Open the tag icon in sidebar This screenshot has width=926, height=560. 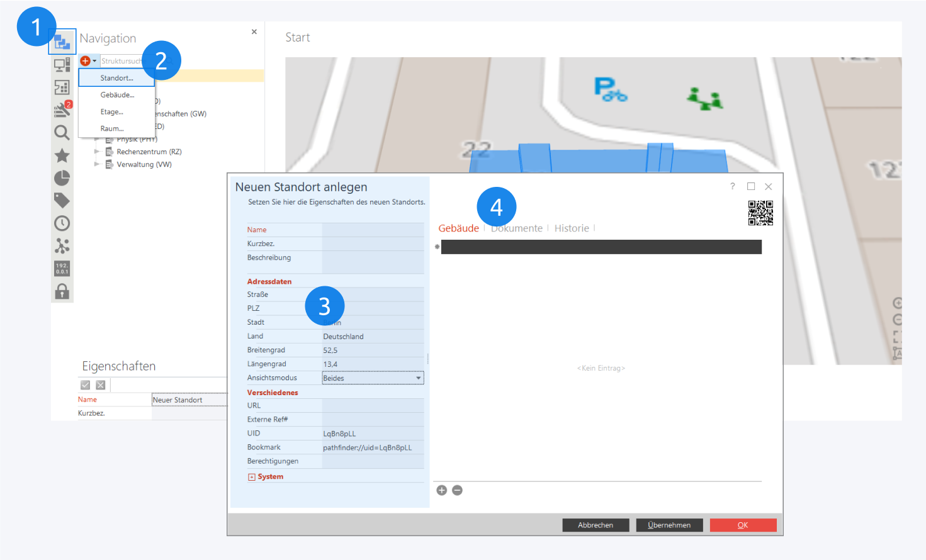[62, 201]
